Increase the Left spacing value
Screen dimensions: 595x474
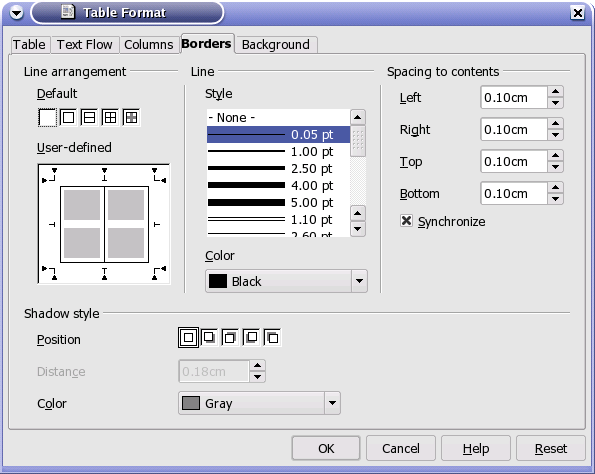pyautogui.click(x=556, y=91)
